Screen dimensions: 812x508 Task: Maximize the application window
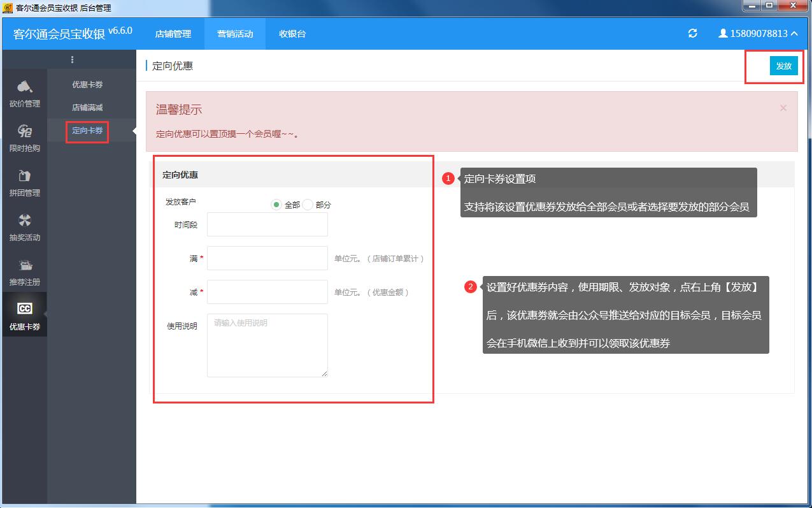(770, 5)
